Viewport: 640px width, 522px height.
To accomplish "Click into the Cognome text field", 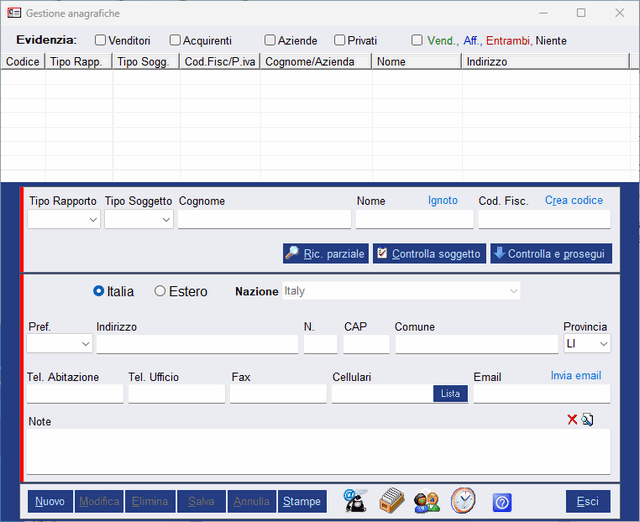I will (x=265, y=219).
